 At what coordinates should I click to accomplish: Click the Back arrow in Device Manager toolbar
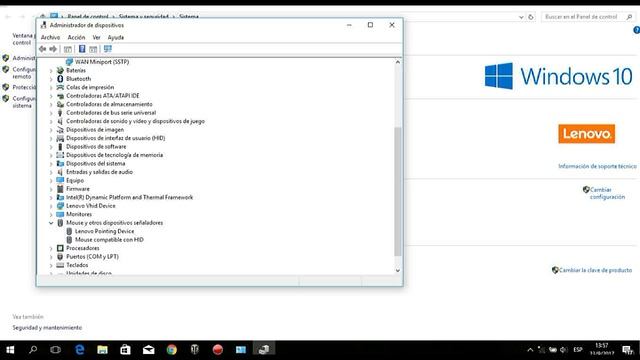(42, 49)
